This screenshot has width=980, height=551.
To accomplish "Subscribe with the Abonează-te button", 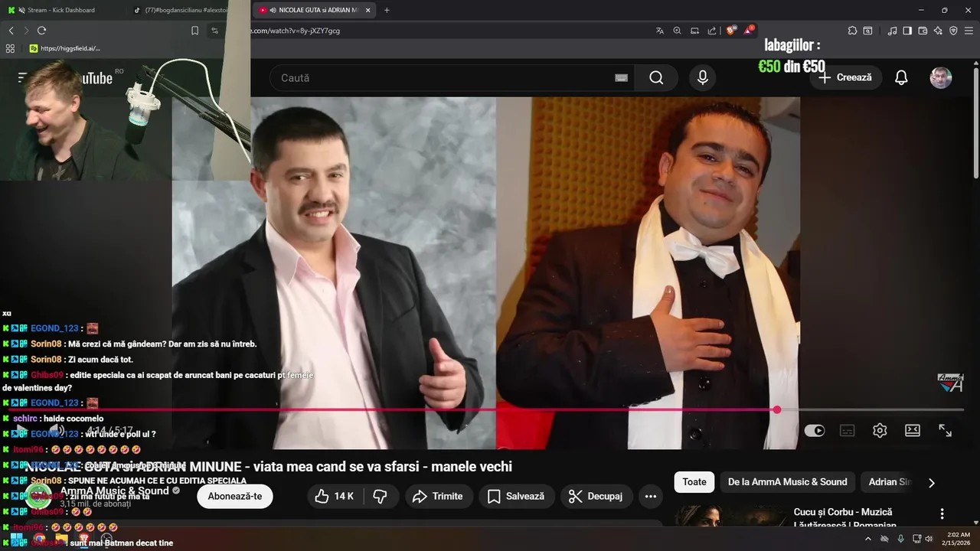I will [x=235, y=497].
